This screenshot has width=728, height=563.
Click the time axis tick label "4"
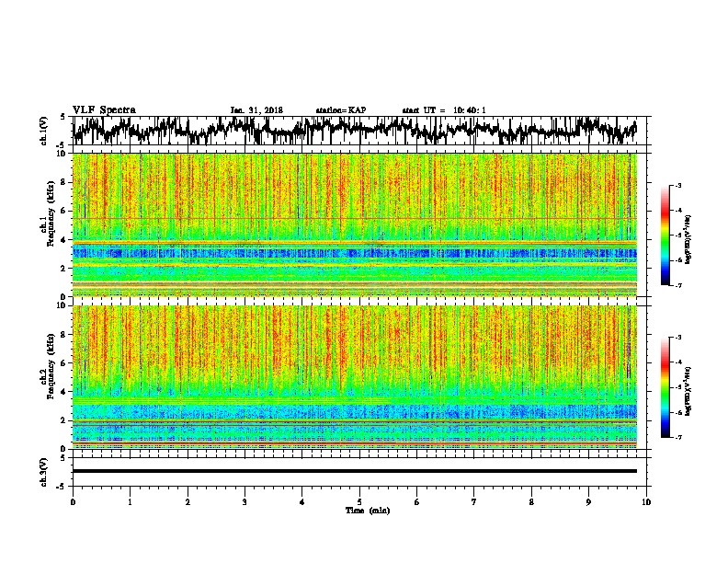pyautogui.click(x=302, y=502)
